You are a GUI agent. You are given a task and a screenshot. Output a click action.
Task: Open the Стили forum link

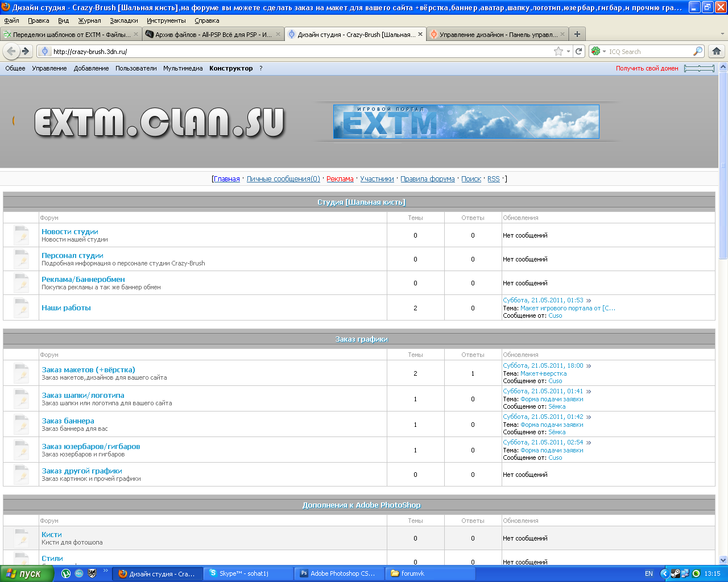click(x=52, y=558)
